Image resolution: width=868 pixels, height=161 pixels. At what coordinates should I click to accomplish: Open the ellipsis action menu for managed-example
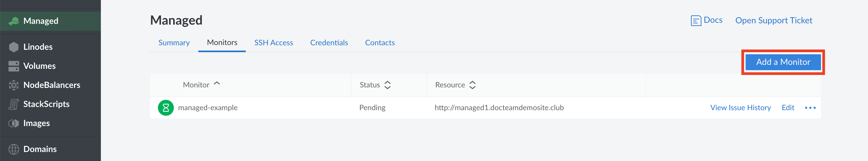(810, 108)
